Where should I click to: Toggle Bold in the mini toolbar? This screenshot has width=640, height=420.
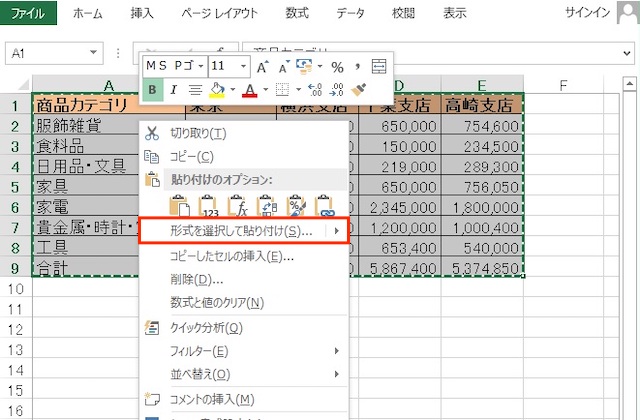[x=153, y=89]
